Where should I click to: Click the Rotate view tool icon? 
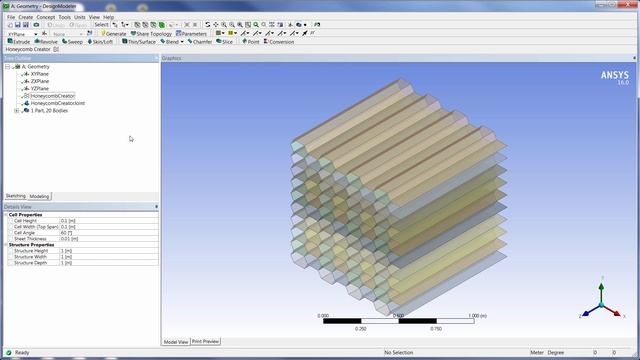[207, 25]
